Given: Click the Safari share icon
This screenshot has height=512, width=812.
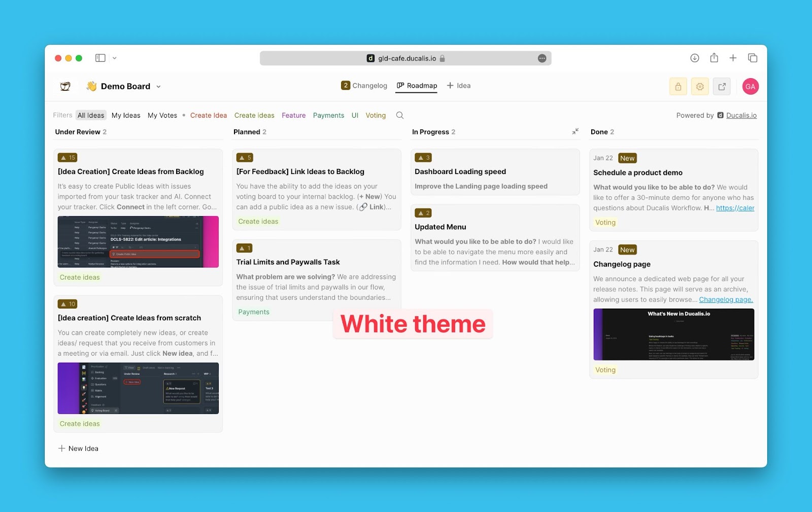Looking at the screenshot, I should (714, 58).
